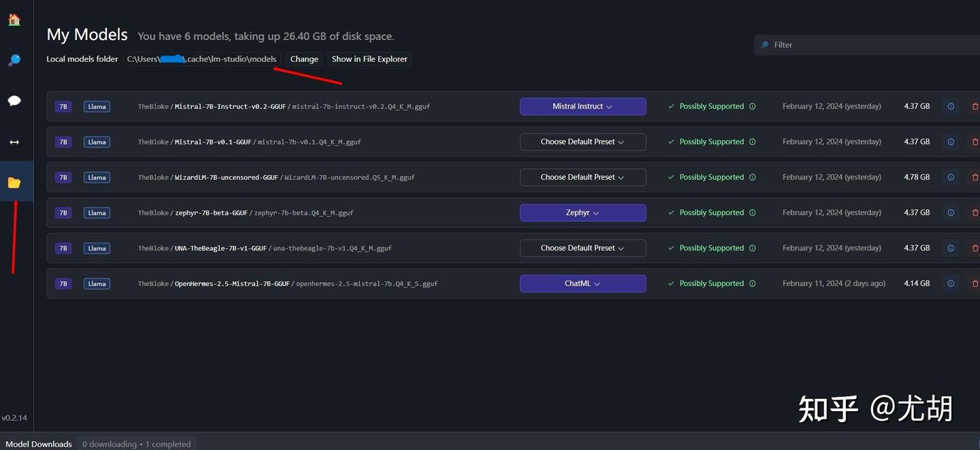Screen dimensions: 980x450
Task: Select the WizardLM-7B-uncensored model row
Action: [x=513, y=177]
